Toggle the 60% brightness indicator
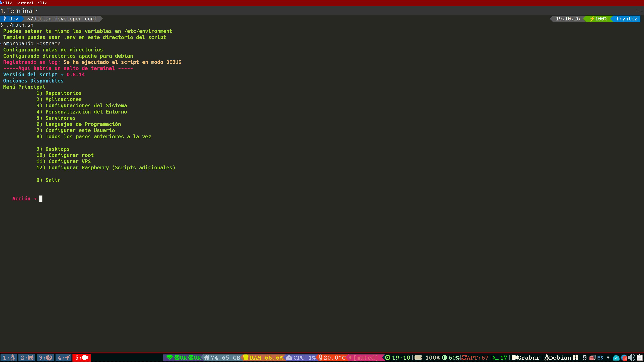This screenshot has width=644, height=362. (451, 358)
